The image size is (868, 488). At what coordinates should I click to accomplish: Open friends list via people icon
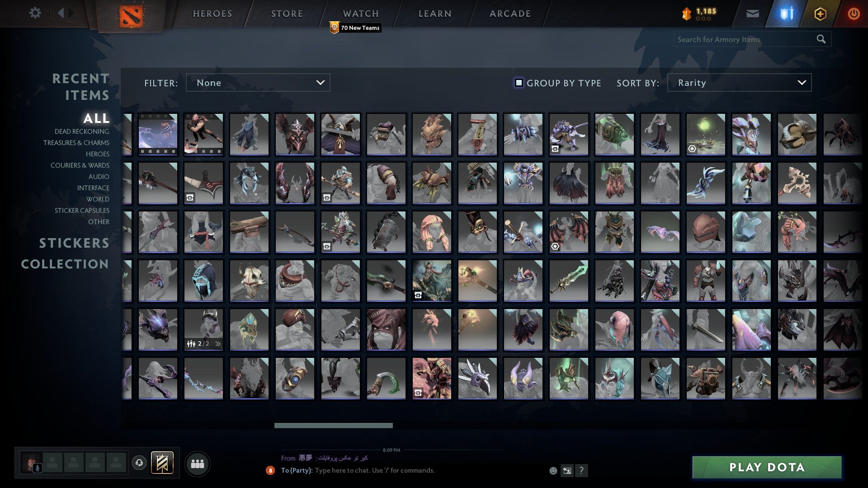click(198, 463)
